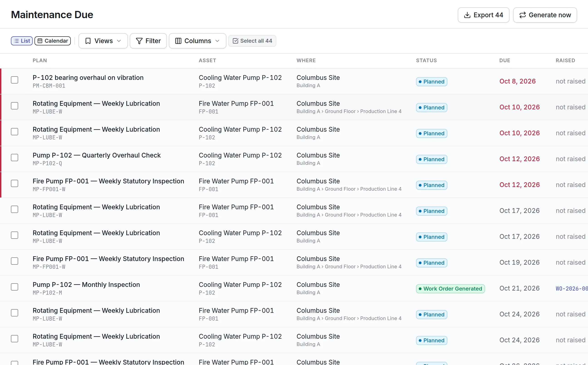Click the Oct 21, 2026 due date
The height and width of the screenshot is (365, 588).
coord(519,288)
